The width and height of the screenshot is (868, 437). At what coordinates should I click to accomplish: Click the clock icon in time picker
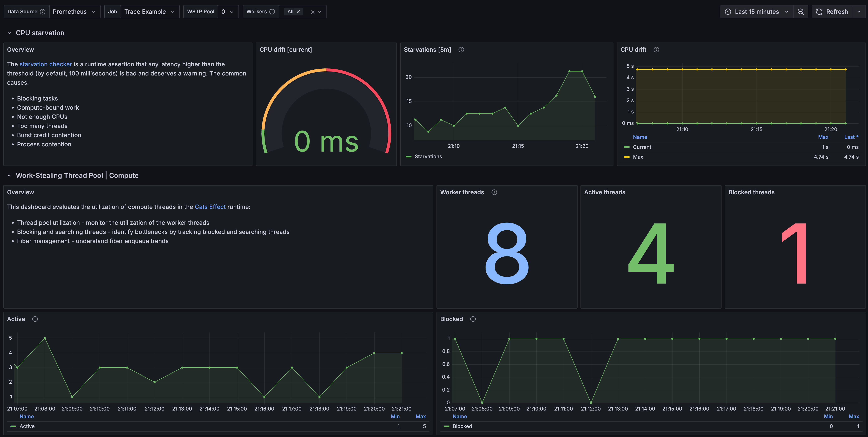(728, 12)
